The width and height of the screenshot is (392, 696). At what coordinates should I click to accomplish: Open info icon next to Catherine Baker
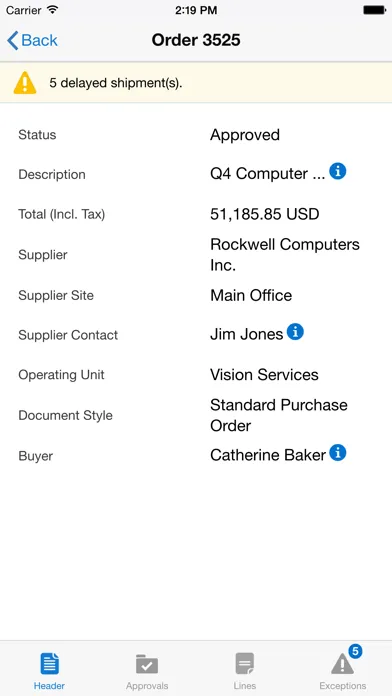(338, 453)
